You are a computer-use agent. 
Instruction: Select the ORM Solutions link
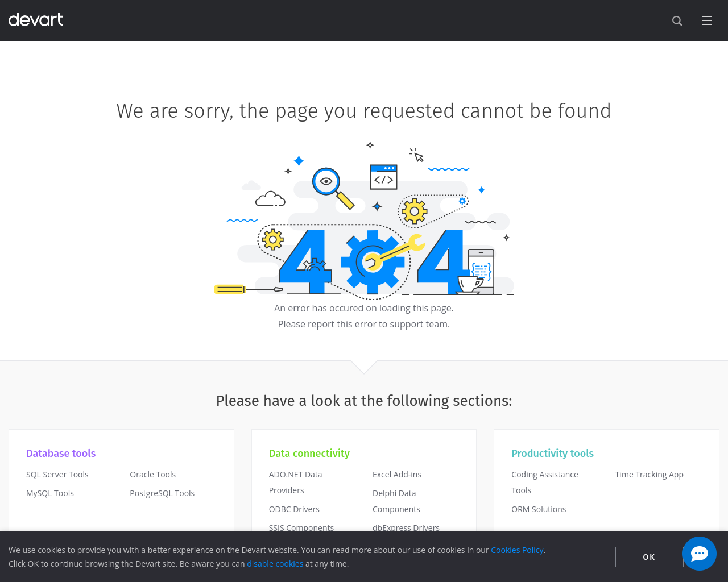point(539,509)
